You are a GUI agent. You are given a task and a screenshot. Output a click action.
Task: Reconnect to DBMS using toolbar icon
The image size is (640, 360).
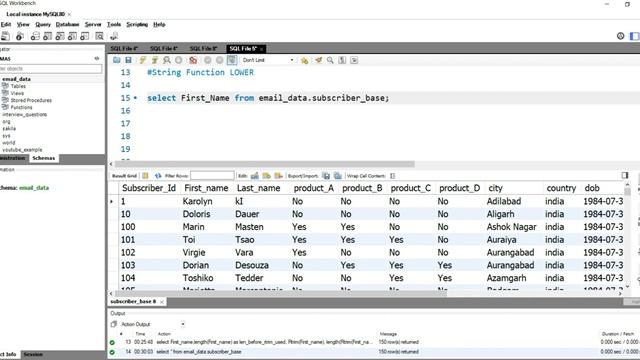click(x=114, y=36)
